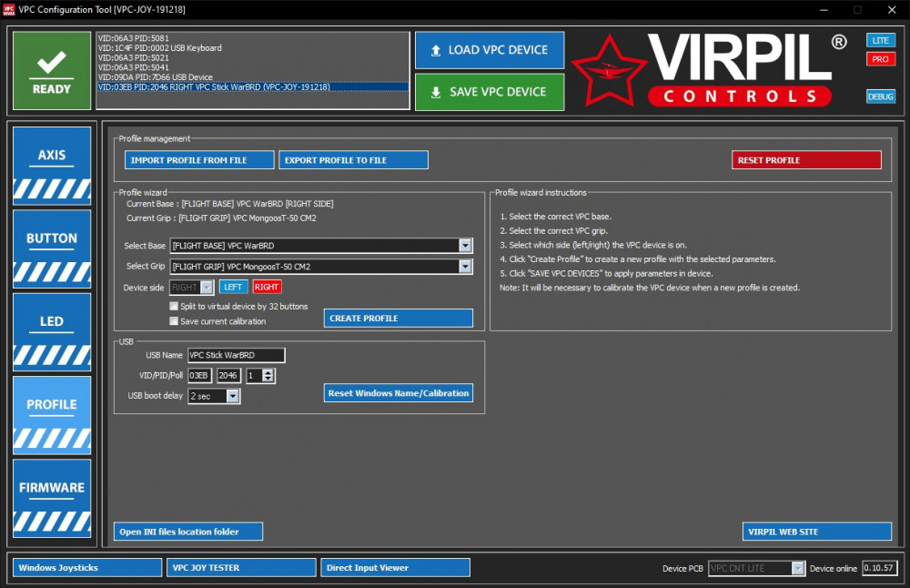The width and height of the screenshot is (910, 588).
Task: Switch to PRO mode indicator
Action: click(x=880, y=59)
